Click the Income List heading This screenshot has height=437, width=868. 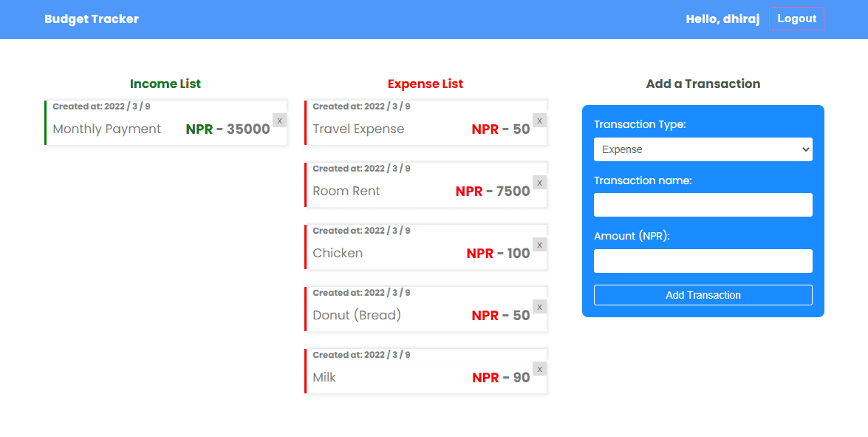[x=165, y=84]
